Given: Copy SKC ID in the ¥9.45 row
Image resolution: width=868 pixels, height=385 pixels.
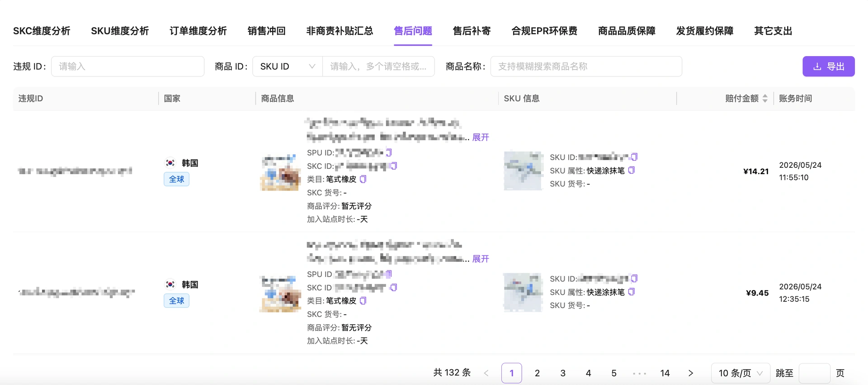Looking at the screenshot, I should 394,287.
